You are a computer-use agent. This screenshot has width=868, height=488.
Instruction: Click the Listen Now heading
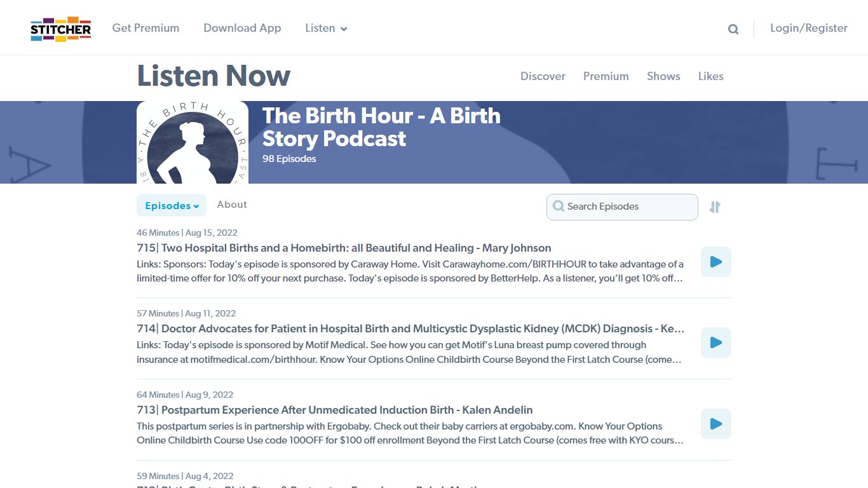(214, 76)
